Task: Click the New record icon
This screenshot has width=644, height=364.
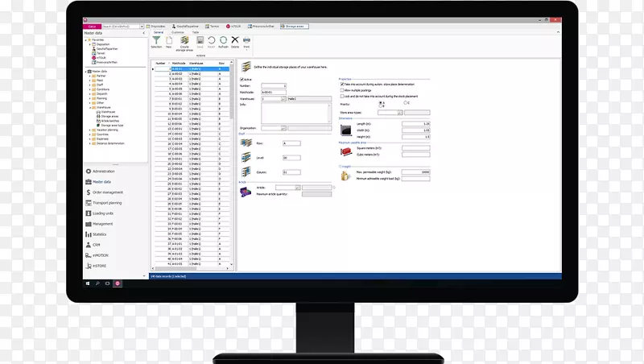Action: [x=170, y=40]
